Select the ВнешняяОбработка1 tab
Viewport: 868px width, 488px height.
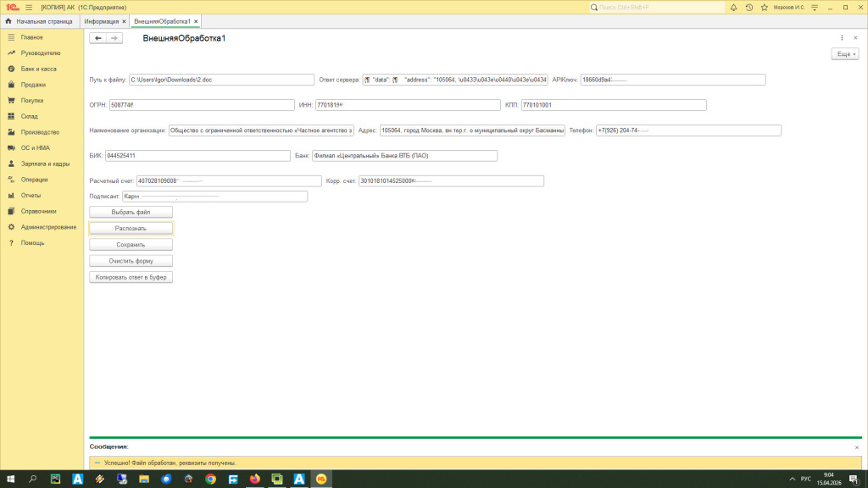tap(162, 21)
